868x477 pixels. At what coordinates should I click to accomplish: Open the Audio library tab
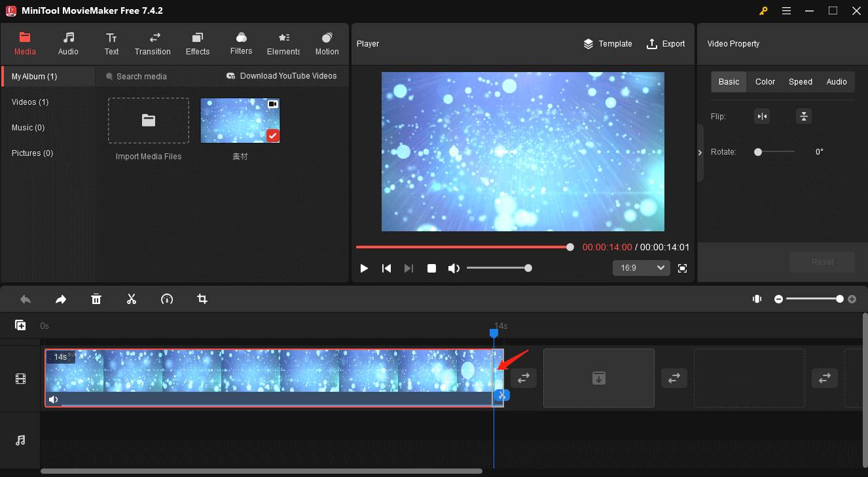[68, 44]
